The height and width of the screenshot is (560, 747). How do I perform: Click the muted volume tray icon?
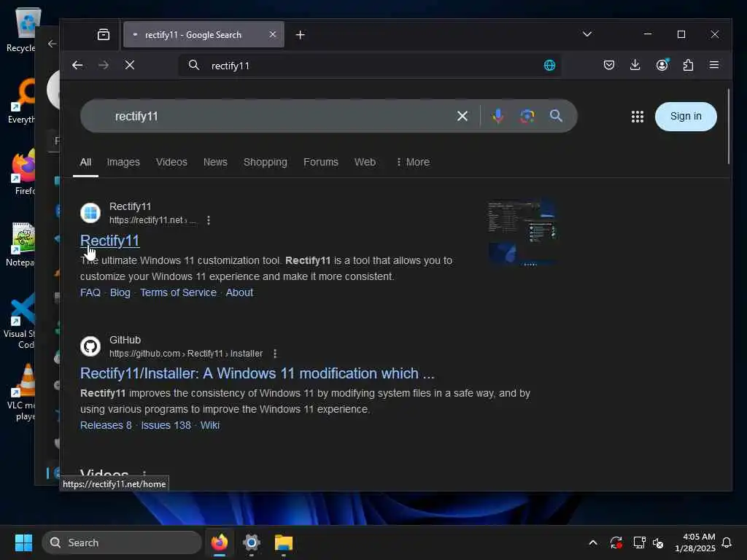click(x=658, y=542)
